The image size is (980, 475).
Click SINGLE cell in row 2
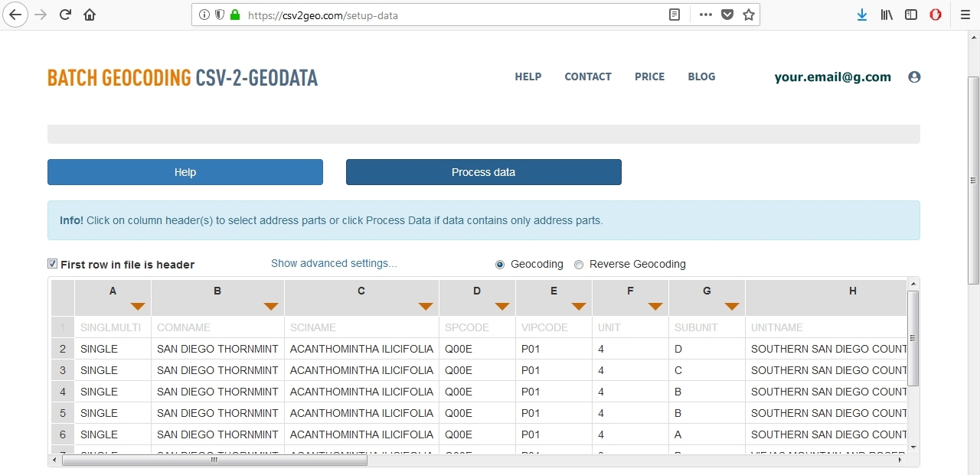tap(113, 349)
